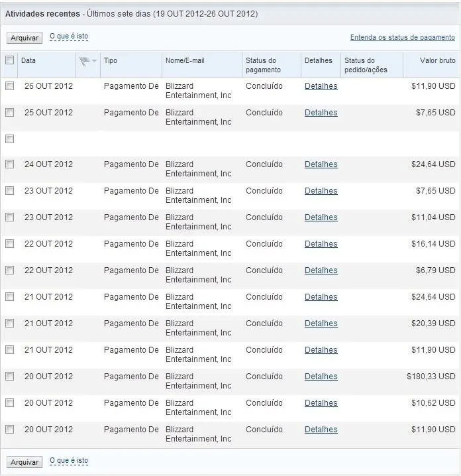Select the checkbox for the 25 OUT 2012 payment
Screen dimensions: 461x476
click(x=9, y=113)
